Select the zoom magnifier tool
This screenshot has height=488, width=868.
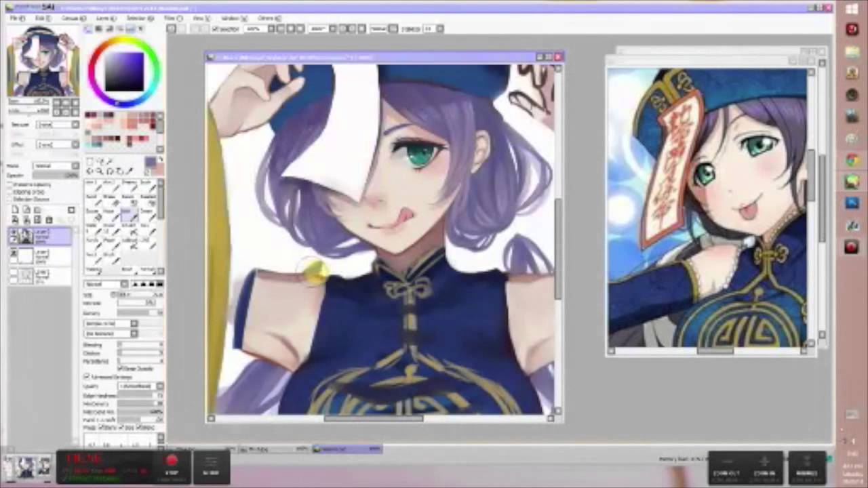click(99, 171)
